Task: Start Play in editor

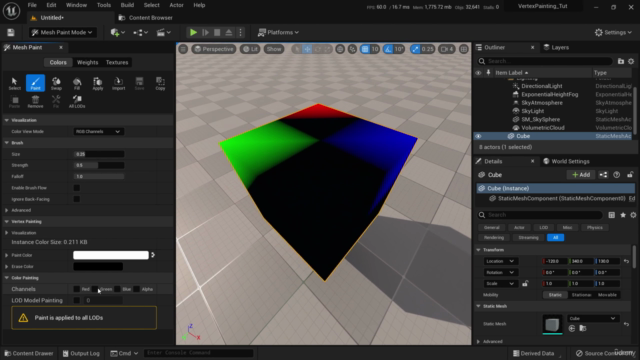Action: click(x=193, y=32)
